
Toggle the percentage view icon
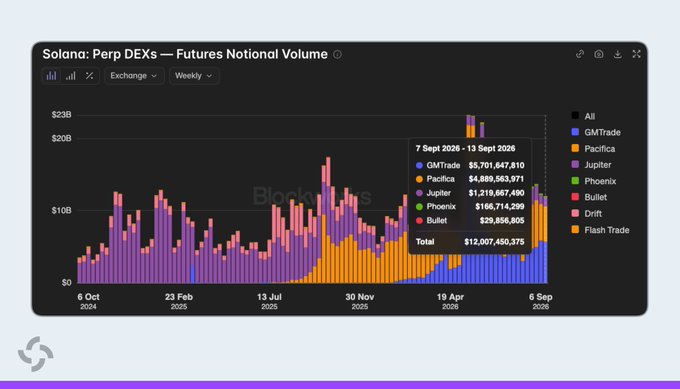pos(89,76)
